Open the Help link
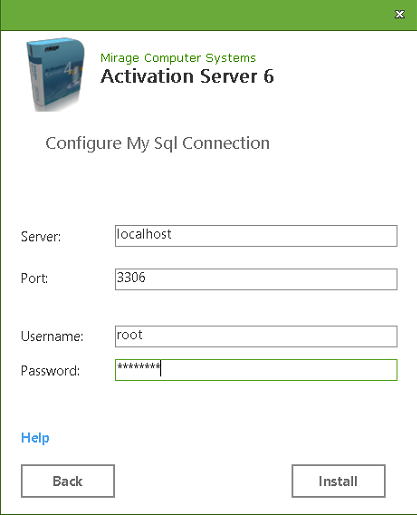The image size is (417, 515). (35, 438)
